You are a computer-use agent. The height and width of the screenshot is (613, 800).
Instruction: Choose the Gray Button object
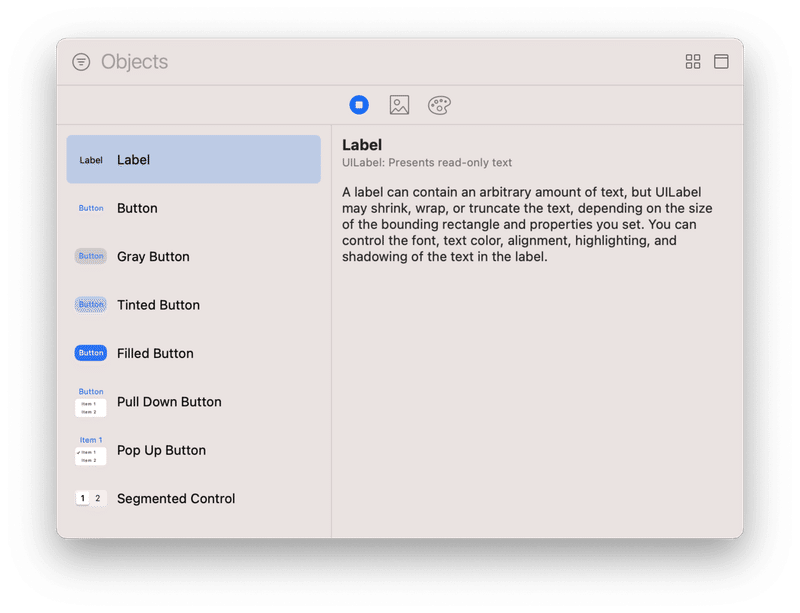(x=193, y=256)
